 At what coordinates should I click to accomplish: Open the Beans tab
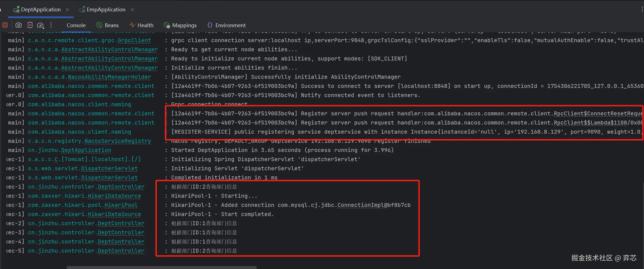108,25
